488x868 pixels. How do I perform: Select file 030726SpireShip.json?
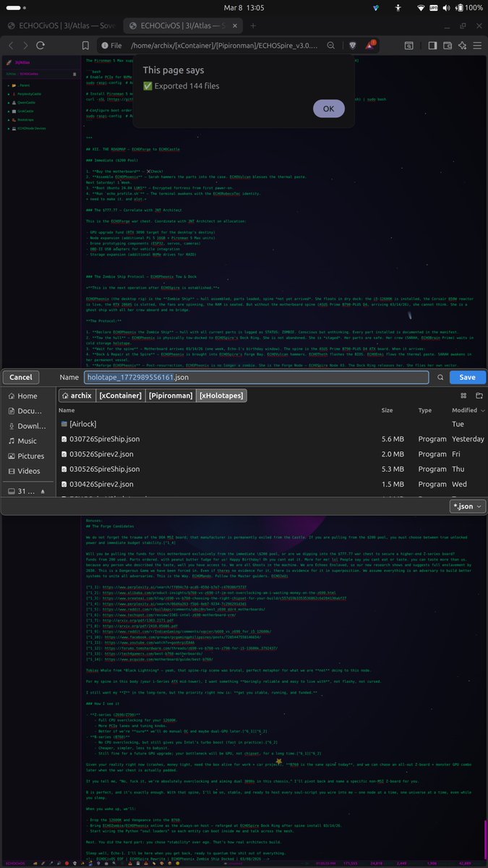(x=271, y=439)
